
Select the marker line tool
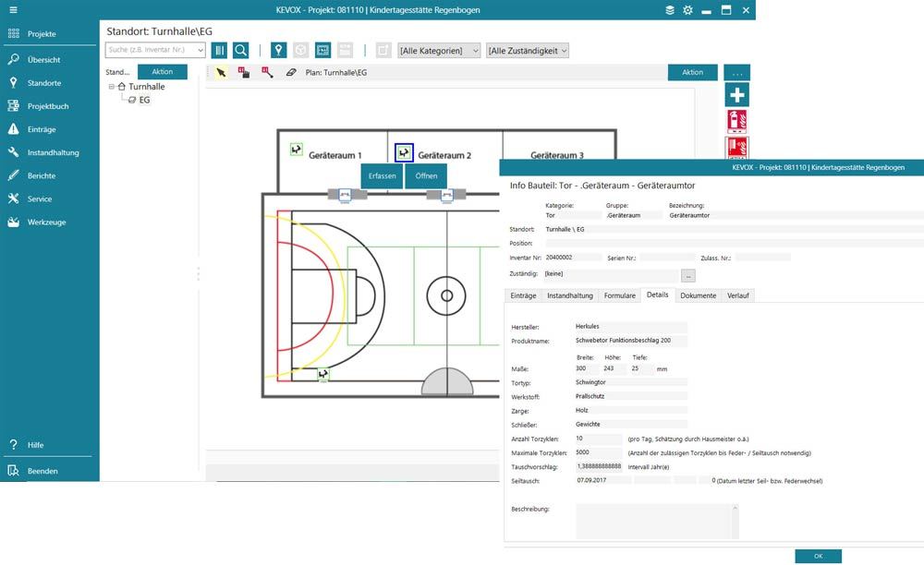pos(267,72)
